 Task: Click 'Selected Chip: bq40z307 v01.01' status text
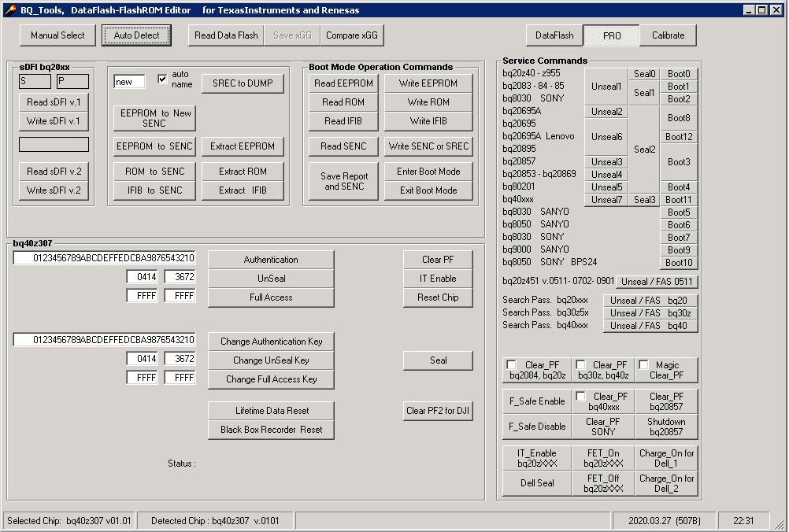[69, 521]
